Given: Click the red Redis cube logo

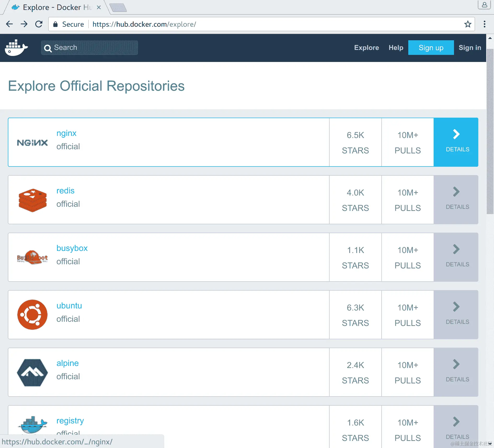Looking at the screenshot, I should [x=33, y=200].
